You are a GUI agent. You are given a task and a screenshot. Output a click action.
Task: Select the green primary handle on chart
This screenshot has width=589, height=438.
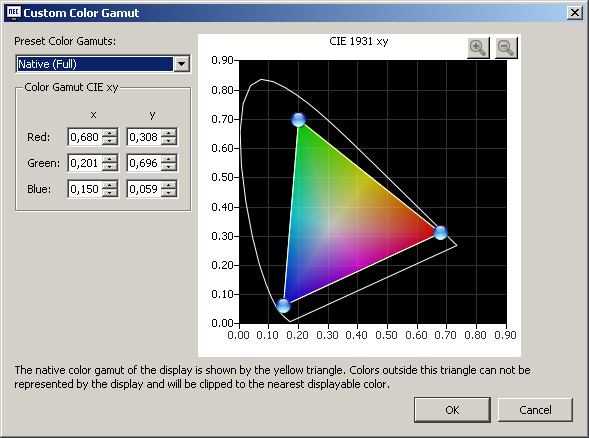click(299, 120)
